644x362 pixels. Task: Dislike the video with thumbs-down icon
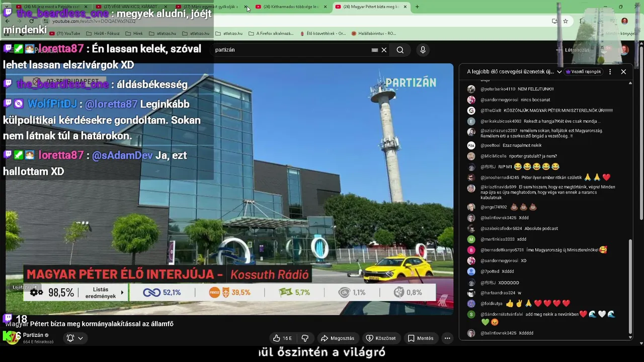click(305, 338)
